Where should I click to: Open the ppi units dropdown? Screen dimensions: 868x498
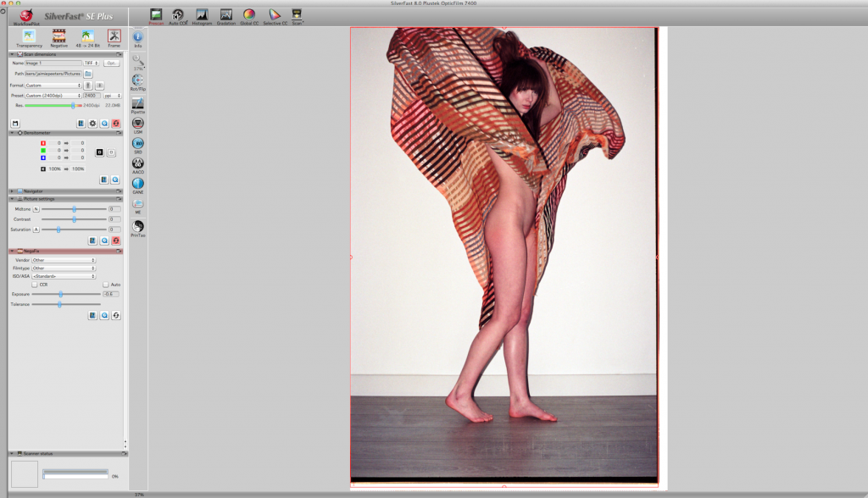tap(113, 95)
